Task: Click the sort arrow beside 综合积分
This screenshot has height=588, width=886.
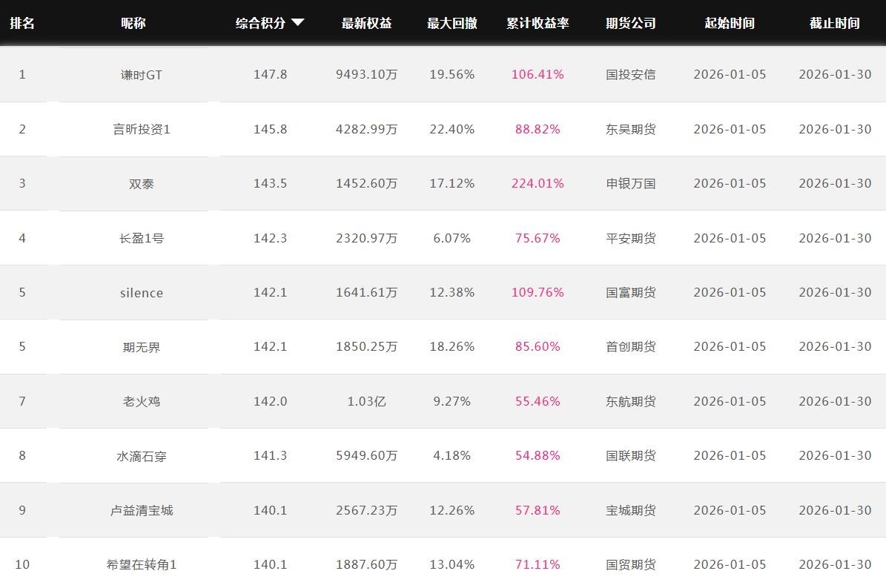Action: (x=297, y=23)
